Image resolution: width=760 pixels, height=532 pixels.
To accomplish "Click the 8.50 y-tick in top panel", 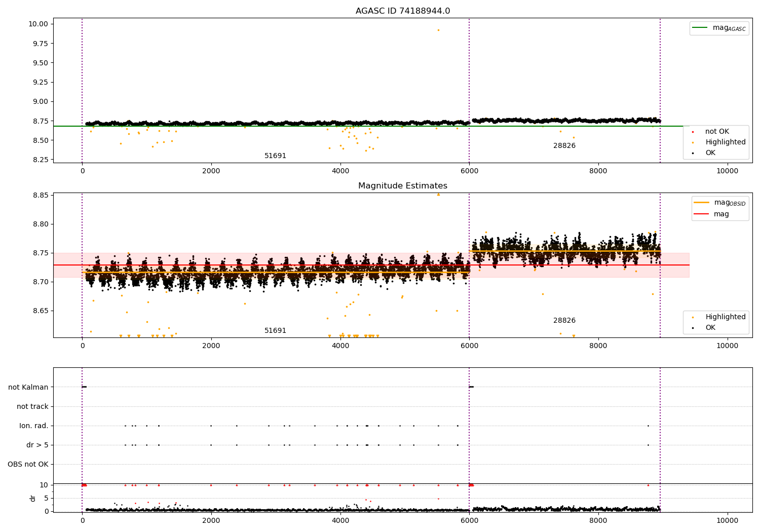I will [x=40, y=140].
